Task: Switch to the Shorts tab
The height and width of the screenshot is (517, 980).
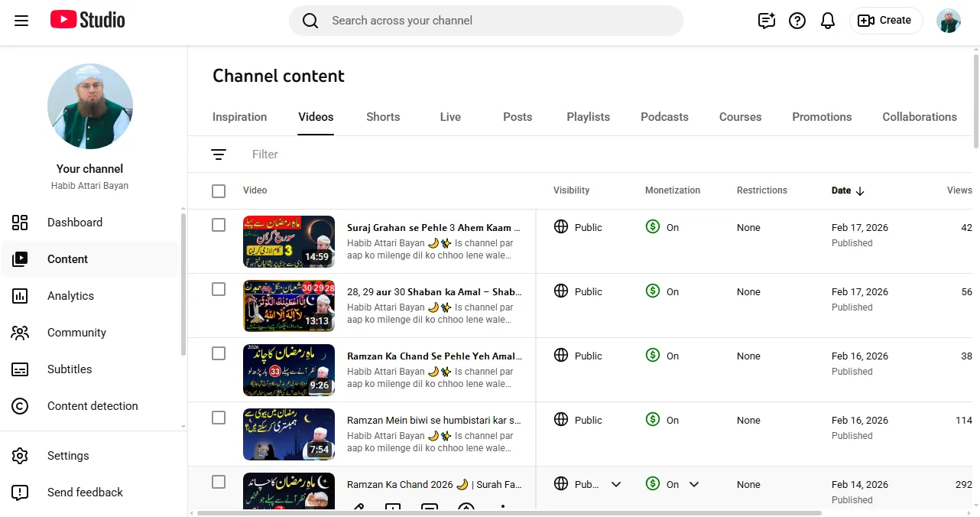Action: (x=383, y=117)
